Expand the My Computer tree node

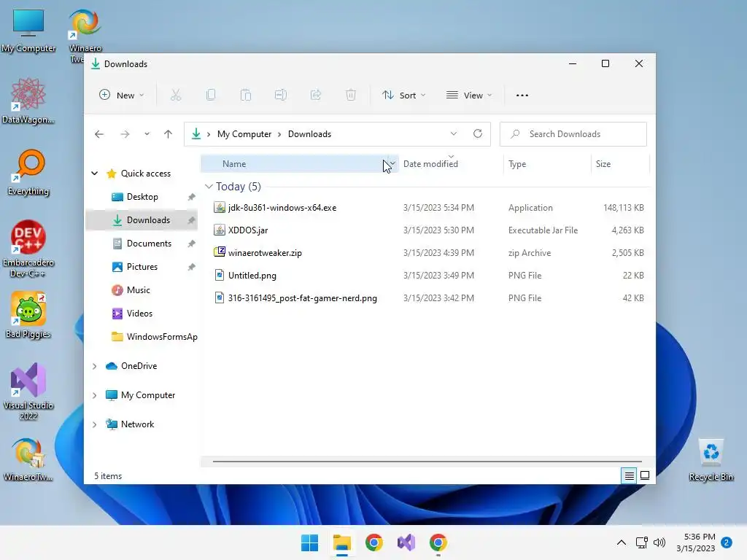tap(94, 395)
